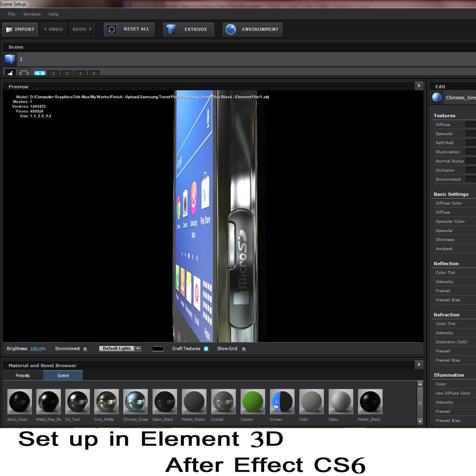
Task: Activate group 4 button
Action: click(81, 73)
